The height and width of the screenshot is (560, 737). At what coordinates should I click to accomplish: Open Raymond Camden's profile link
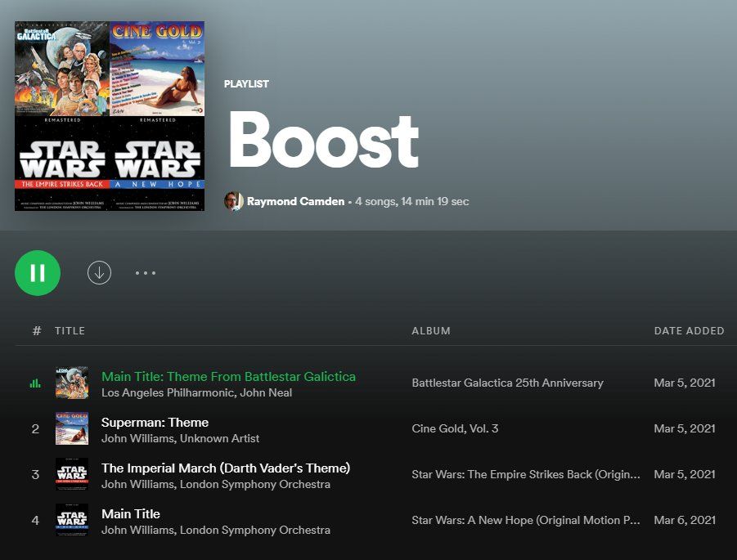[x=295, y=202]
